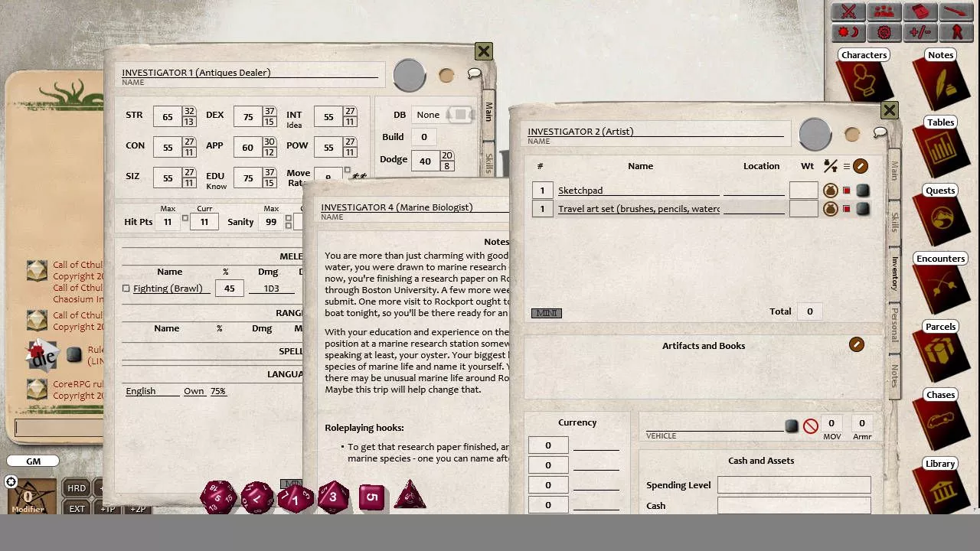Open the Characters book
Image resolution: width=980 pixels, height=551 pixels.
(x=864, y=77)
